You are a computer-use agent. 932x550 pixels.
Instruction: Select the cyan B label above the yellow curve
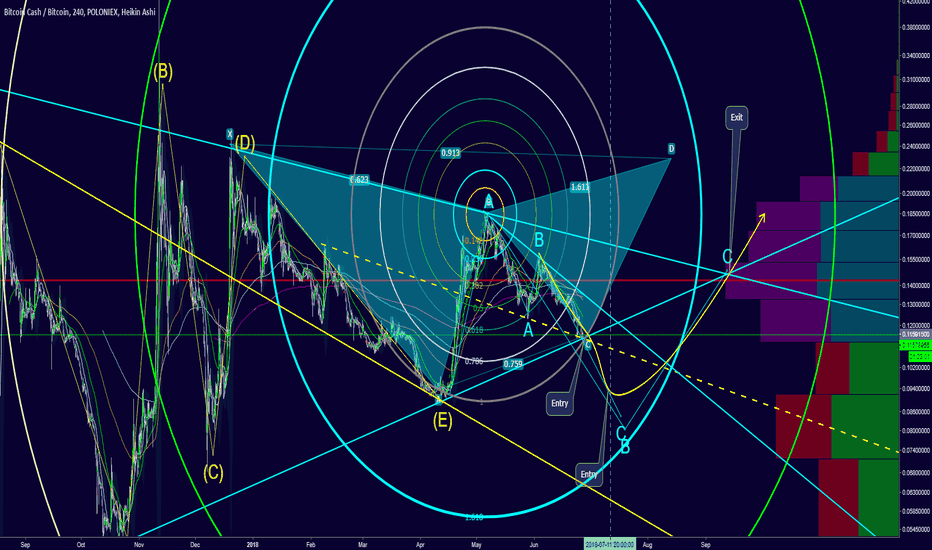pos(539,240)
